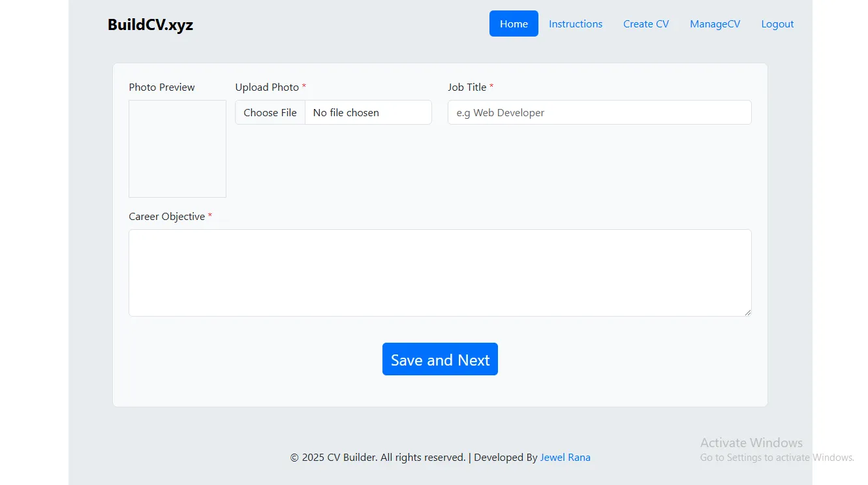Click the Job Title label text
The width and height of the screenshot is (868, 485).
coord(467,87)
